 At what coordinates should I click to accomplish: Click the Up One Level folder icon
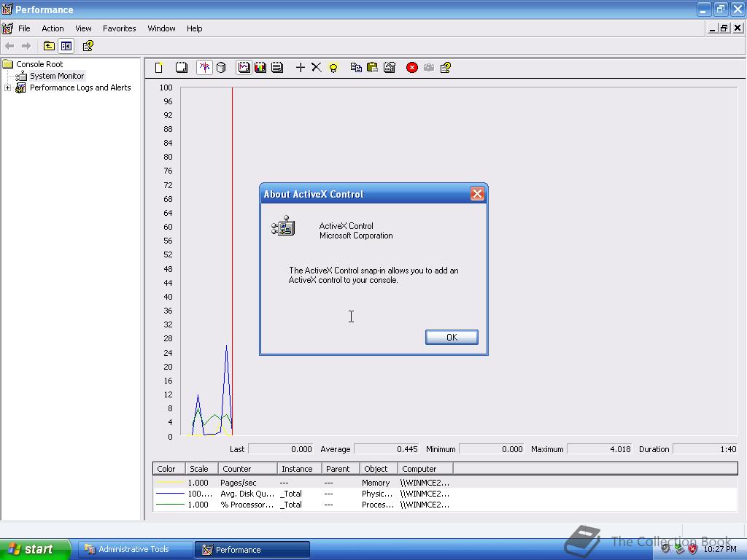49,46
